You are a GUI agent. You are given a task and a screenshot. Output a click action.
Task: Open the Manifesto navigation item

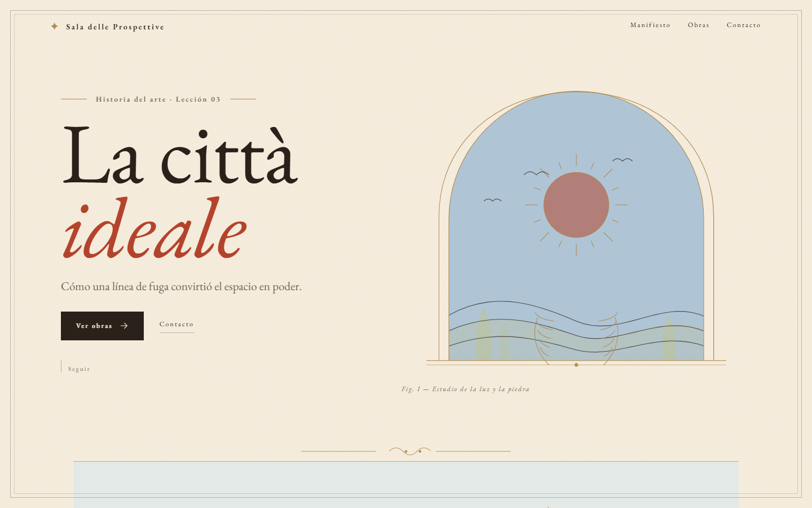650,25
